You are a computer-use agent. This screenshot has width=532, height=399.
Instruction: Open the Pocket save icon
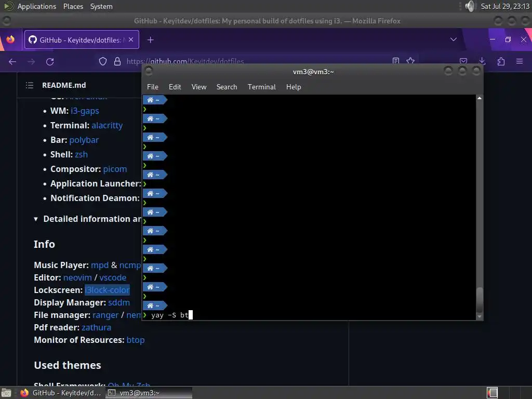463,61
